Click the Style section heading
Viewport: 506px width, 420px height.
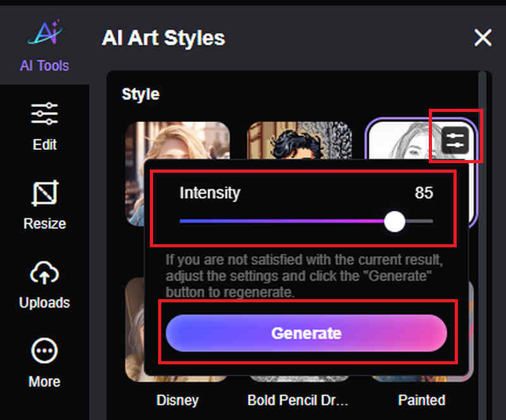tap(140, 94)
